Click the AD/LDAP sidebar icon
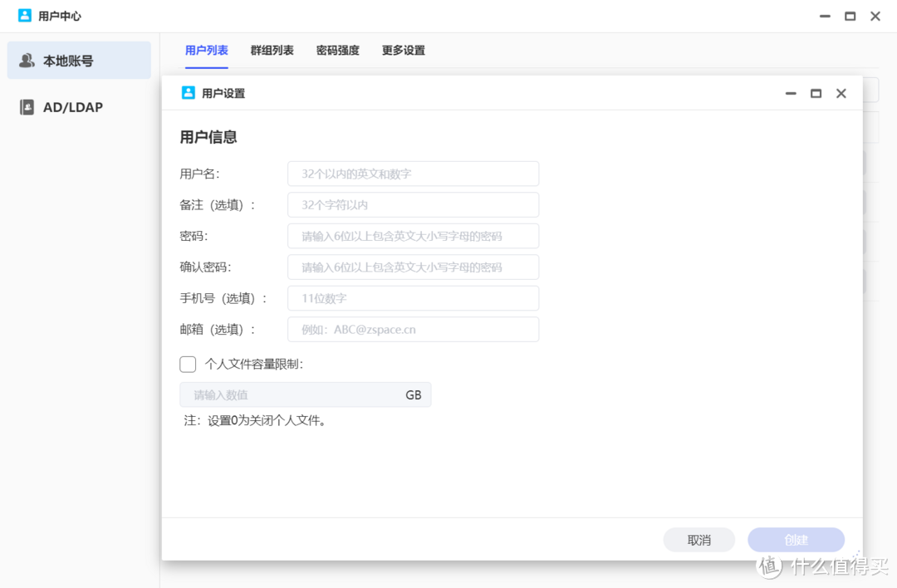Viewport: 897px width, 588px height. pos(27,106)
